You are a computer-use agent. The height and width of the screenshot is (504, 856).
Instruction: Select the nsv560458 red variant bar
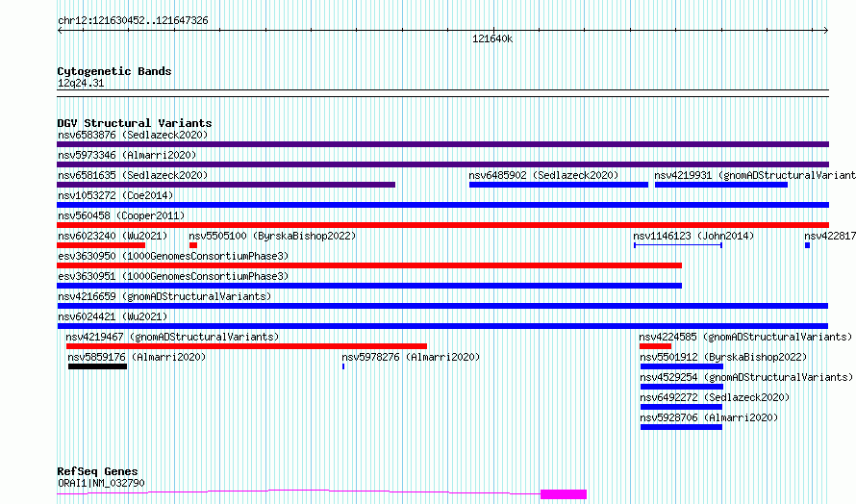442,225
